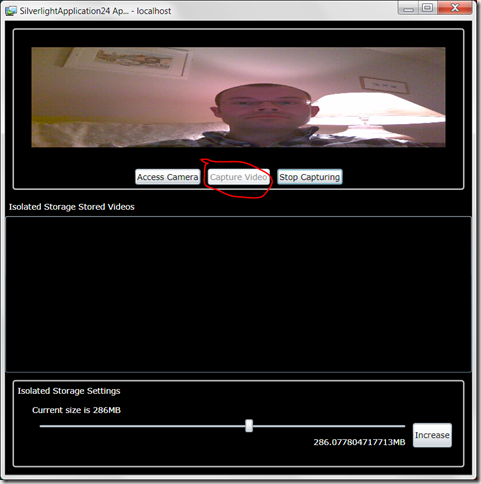The width and height of the screenshot is (481, 484).
Task: Minimize the SilverlightApplication24 window
Action: coord(408,8)
